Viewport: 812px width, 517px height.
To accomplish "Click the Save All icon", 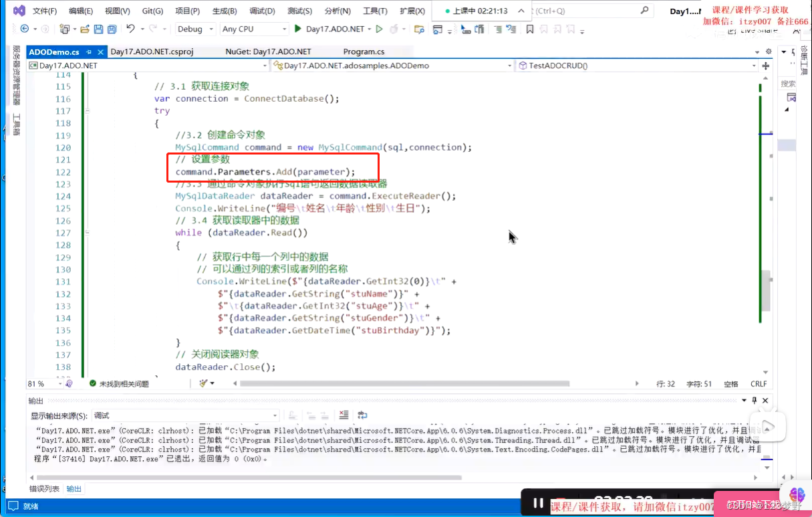I will click(x=111, y=29).
